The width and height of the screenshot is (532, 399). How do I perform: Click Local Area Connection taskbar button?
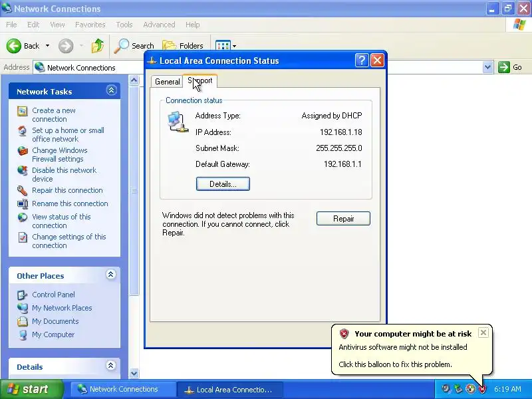[230, 390]
